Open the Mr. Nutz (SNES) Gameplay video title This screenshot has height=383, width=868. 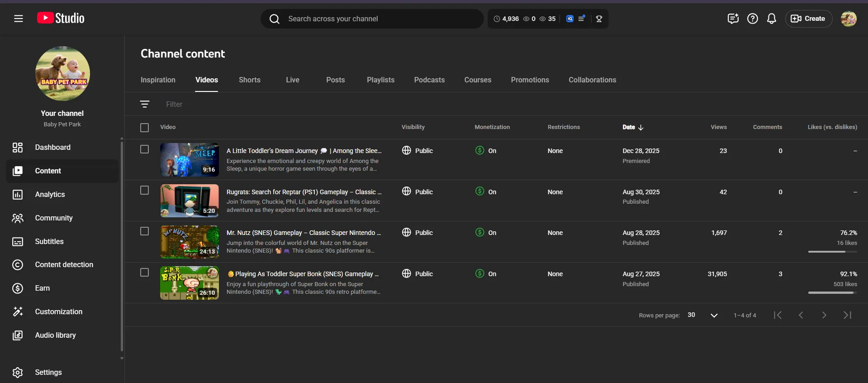[304, 233]
